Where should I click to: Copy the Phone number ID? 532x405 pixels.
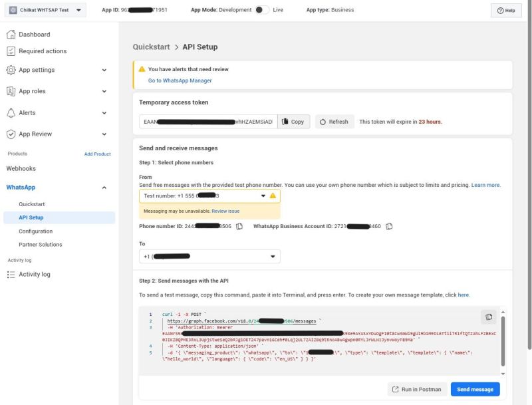(x=238, y=226)
